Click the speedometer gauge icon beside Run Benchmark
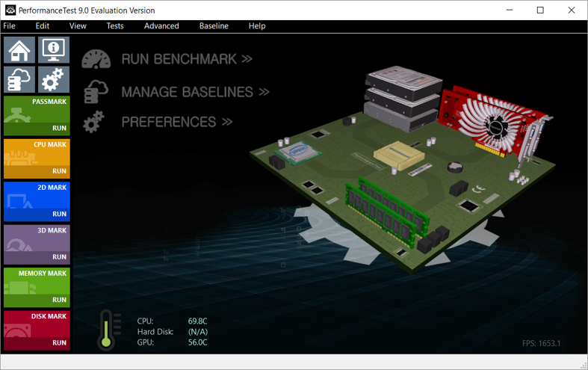Image resolution: width=588 pixels, height=370 pixels. pyautogui.click(x=96, y=59)
